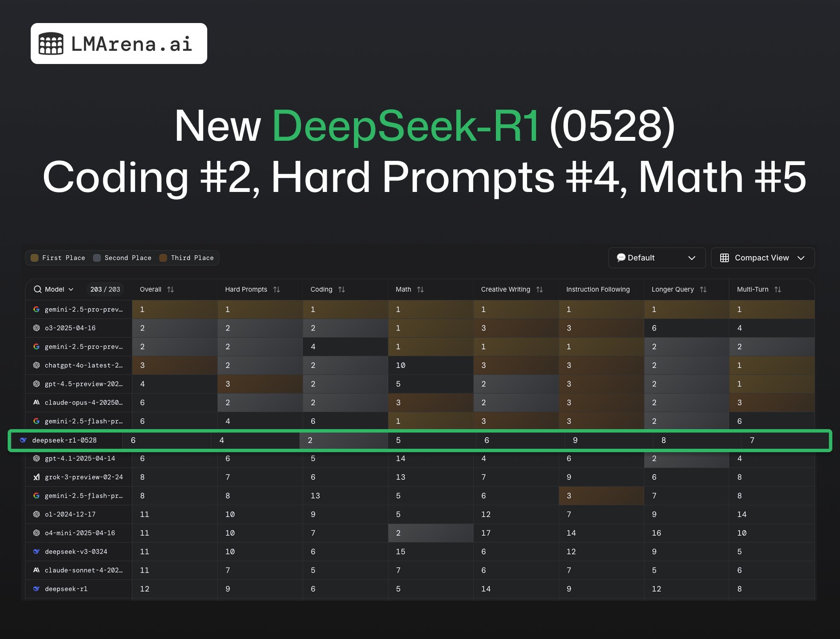Open the Compact View dropdown
This screenshot has height=639, width=840.
coord(801,258)
